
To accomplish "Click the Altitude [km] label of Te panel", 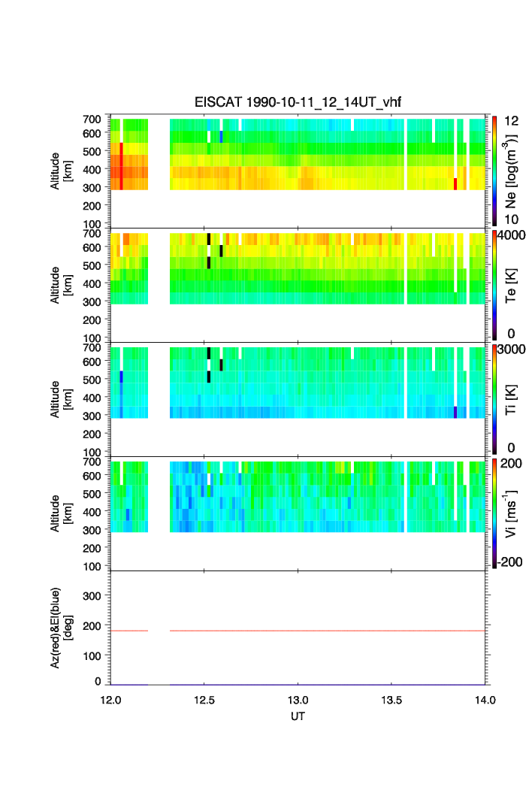I will coord(61,286).
